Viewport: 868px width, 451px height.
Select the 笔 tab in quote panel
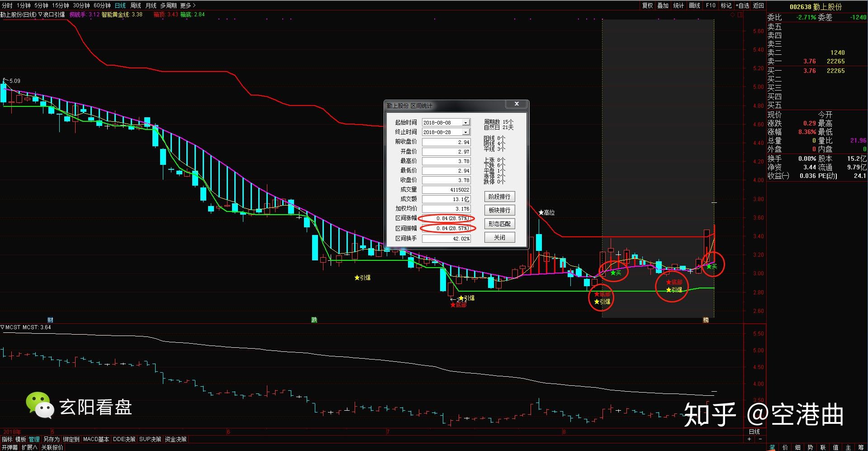tap(772, 447)
